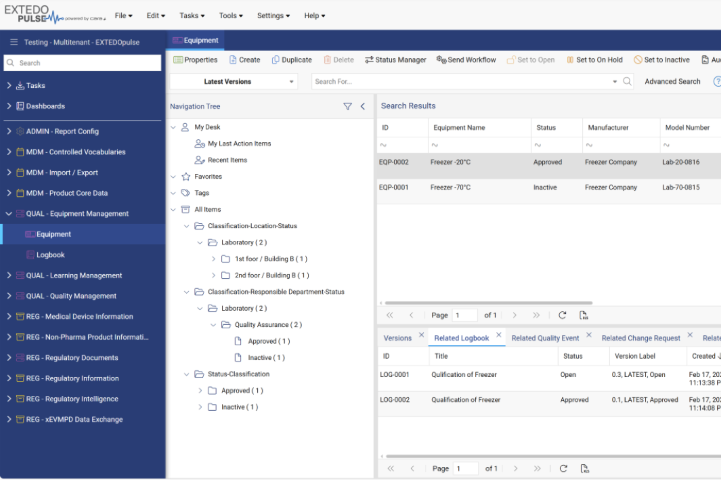721x480 pixels.
Task: Export Search Results using document icon
Action: click(x=584, y=315)
